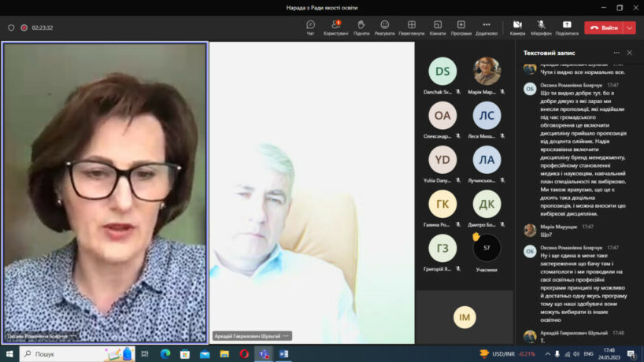Open Кімнати breakout rooms
The width and height of the screenshot is (644, 362).
tap(437, 27)
